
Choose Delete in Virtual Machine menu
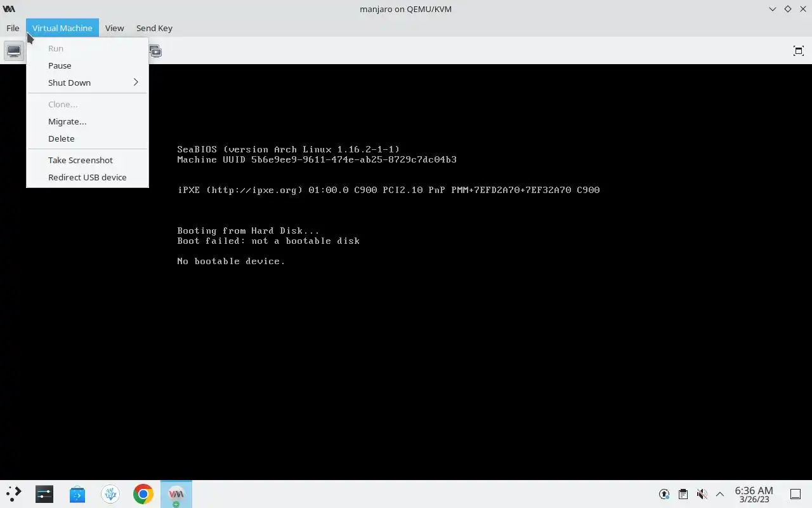88,138
